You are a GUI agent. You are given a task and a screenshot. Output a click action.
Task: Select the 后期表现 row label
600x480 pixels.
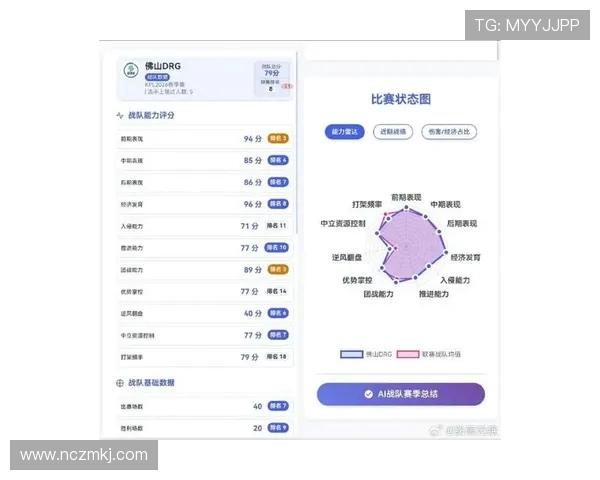tap(132, 183)
